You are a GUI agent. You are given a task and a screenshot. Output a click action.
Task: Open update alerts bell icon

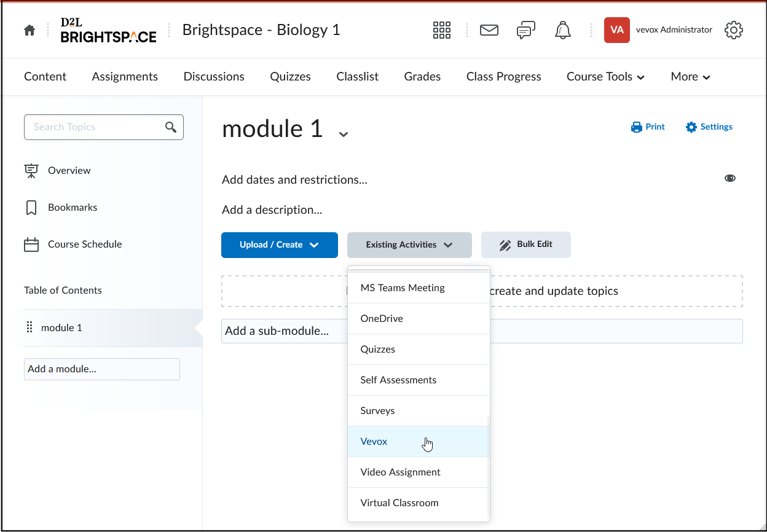tap(562, 30)
